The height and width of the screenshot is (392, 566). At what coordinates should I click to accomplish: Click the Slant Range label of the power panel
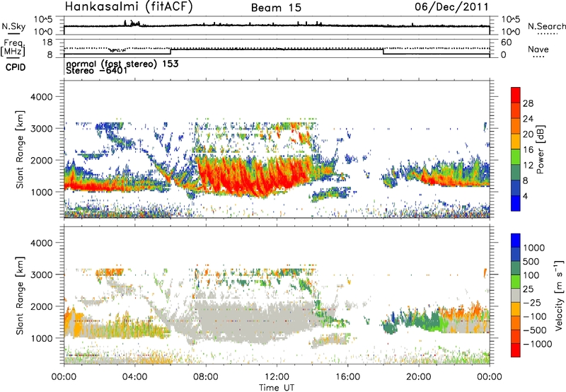tap(20, 149)
